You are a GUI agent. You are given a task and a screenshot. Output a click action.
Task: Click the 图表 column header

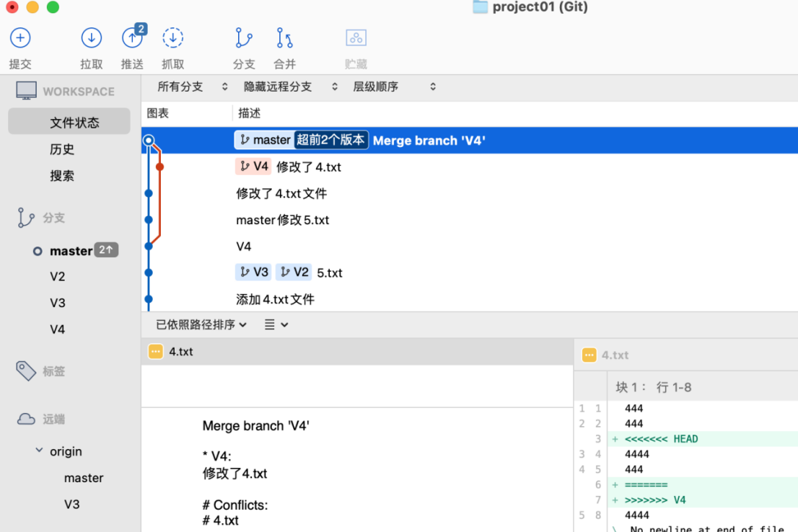tap(158, 113)
